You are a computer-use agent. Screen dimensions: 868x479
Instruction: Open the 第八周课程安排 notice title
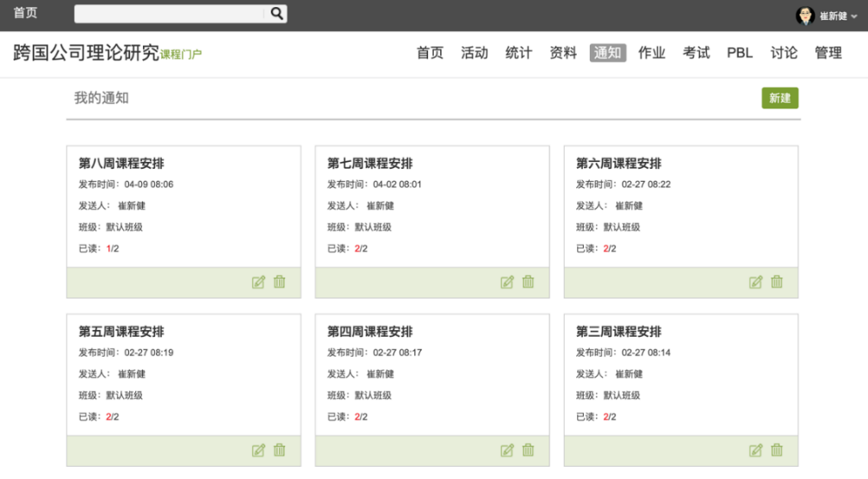[x=121, y=164]
